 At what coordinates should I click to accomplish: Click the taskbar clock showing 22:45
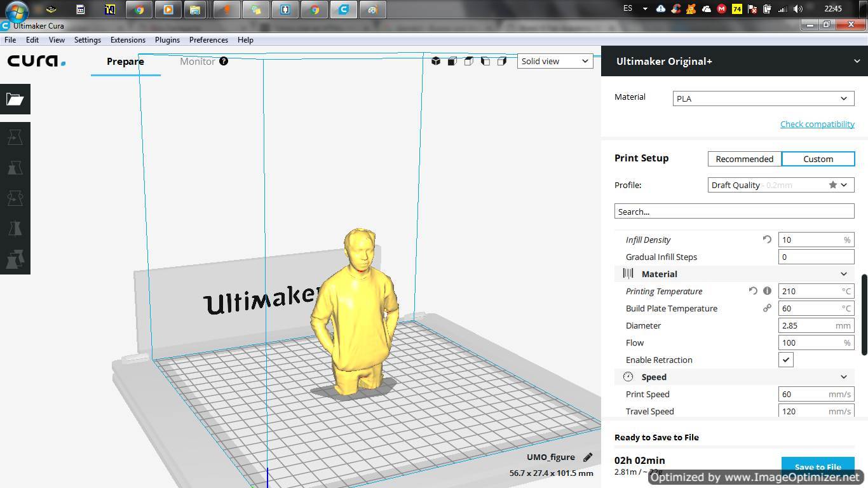coord(832,9)
